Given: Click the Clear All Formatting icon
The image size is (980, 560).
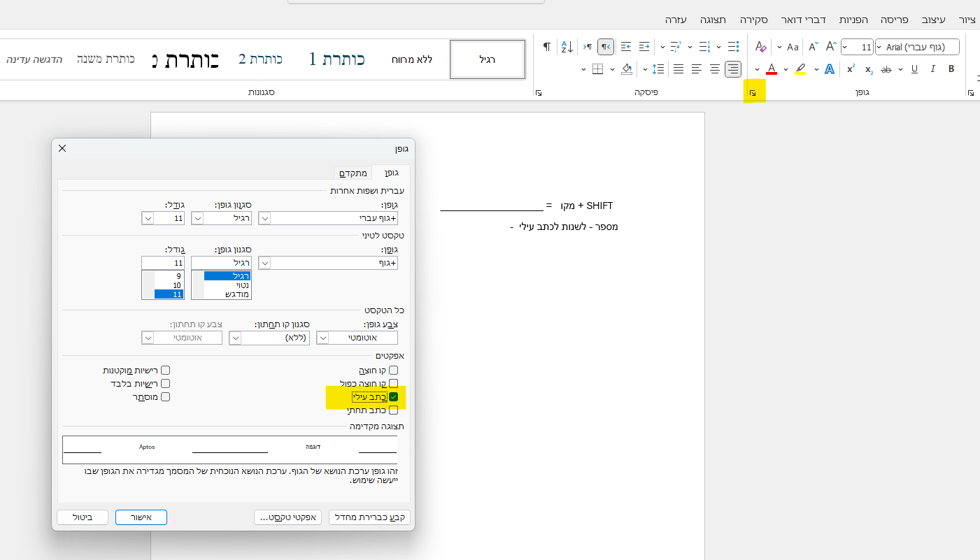Looking at the screenshot, I should pyautogui.click(x=761, y=47).
